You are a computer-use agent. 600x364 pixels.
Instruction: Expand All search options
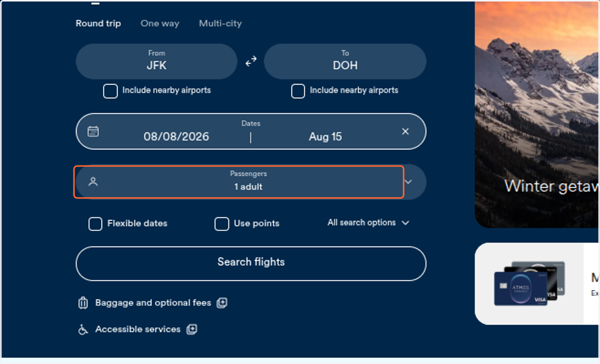click(368, 222)
